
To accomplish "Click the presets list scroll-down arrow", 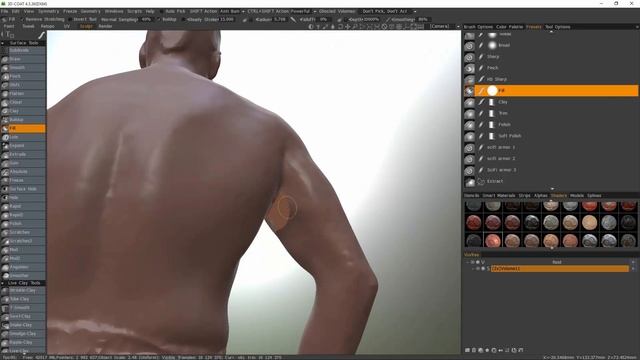I will tap(552, 189).
